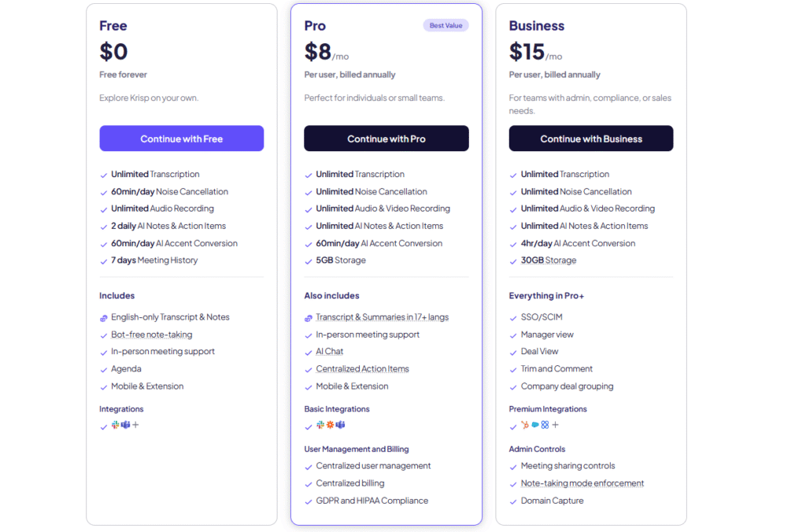Open Bot-free note-taking feature info
The height and width of the screenshot is (532, 806).
click(151, 334)
